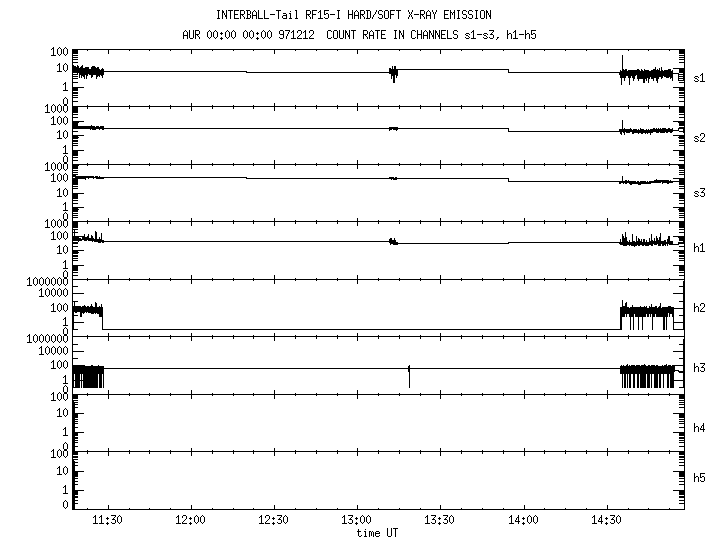This screenshot has width=720, height=550.
Task: Click the 12:30 time tick label
Action: pos(273,521)
